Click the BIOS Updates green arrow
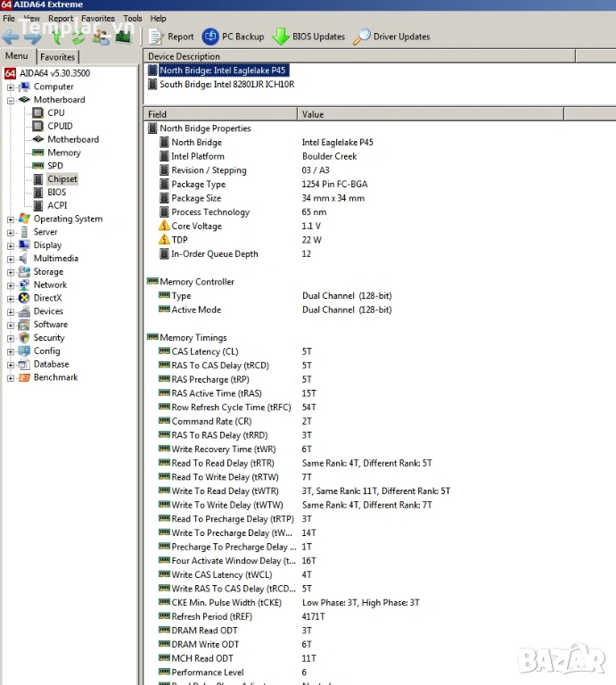 click(281, 37)
